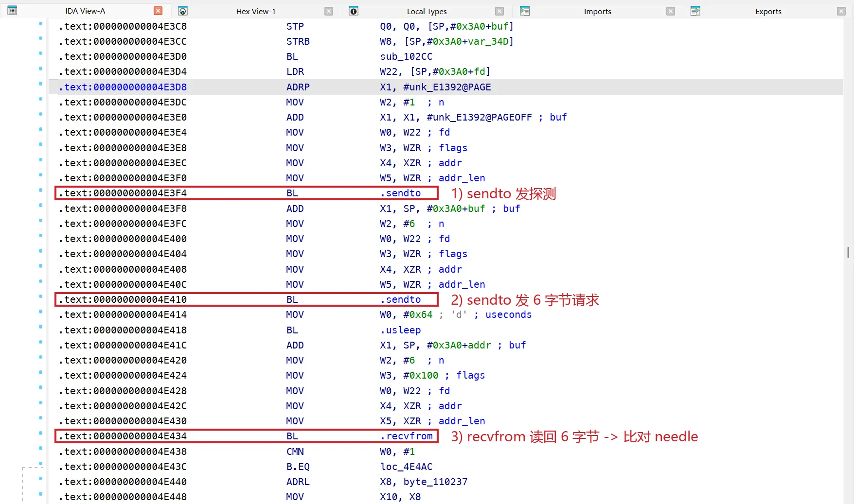Click the byte_110237 reference
This screenshot has width=854, height=504.
tap(435, 482)
